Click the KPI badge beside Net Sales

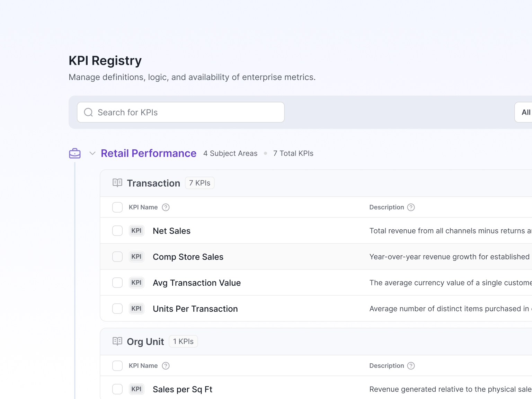(x=136, y=231)
